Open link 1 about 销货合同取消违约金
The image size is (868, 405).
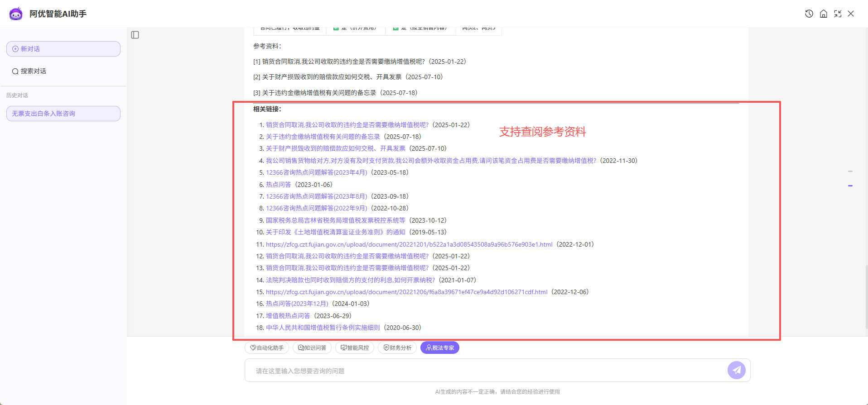(347, 125)
